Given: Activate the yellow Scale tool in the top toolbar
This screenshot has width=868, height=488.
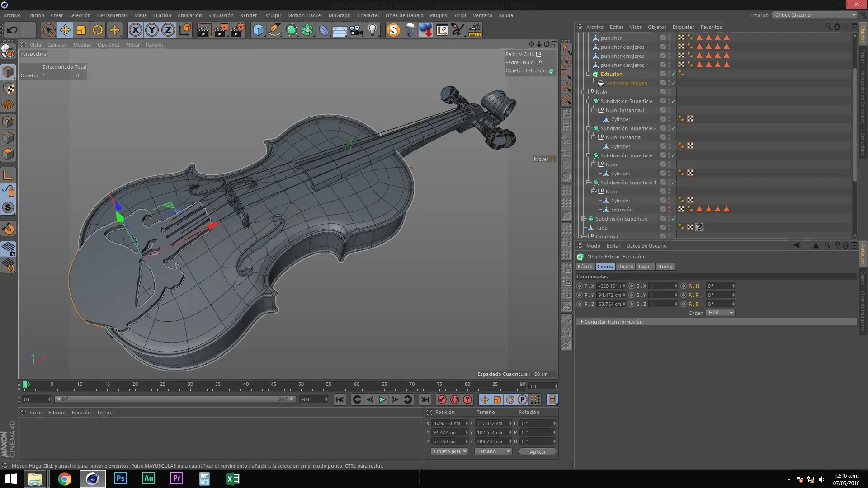Looking at the screenshot, I should [x=81, y=30].
